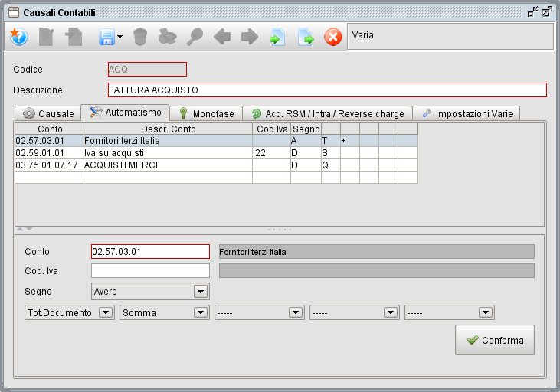Open the Impostazioni Varie tab

[467, 113]
